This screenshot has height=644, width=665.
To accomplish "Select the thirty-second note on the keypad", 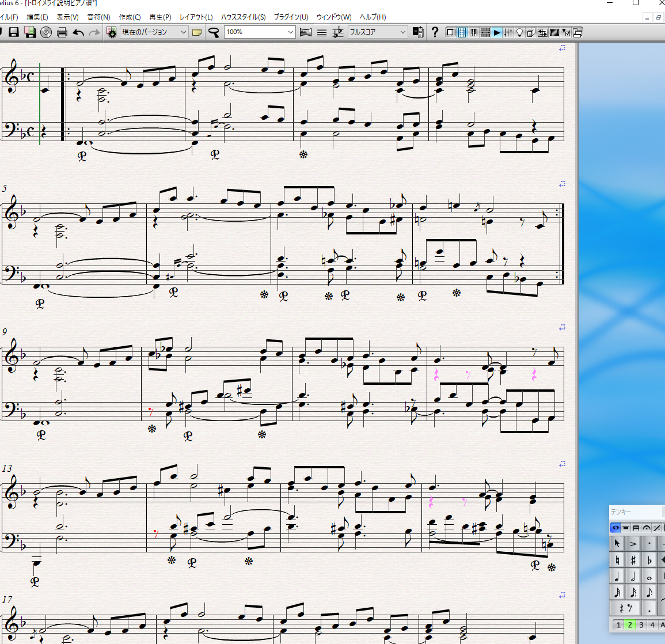I will coord(617,592).
